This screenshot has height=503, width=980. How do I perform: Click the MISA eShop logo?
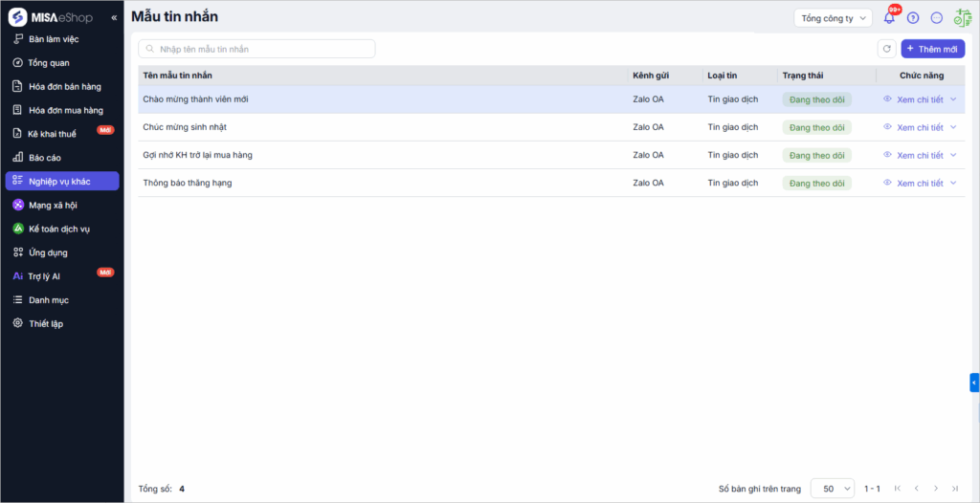pos(54,17)
